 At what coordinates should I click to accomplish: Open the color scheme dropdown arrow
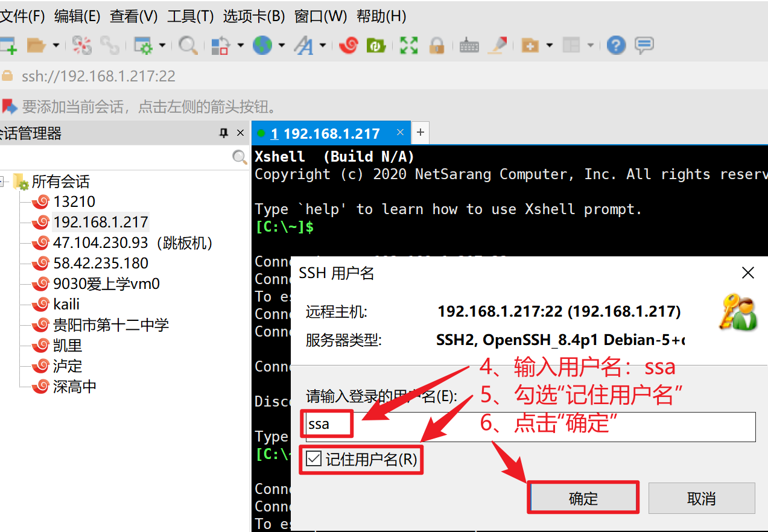[x=240, y=45]
